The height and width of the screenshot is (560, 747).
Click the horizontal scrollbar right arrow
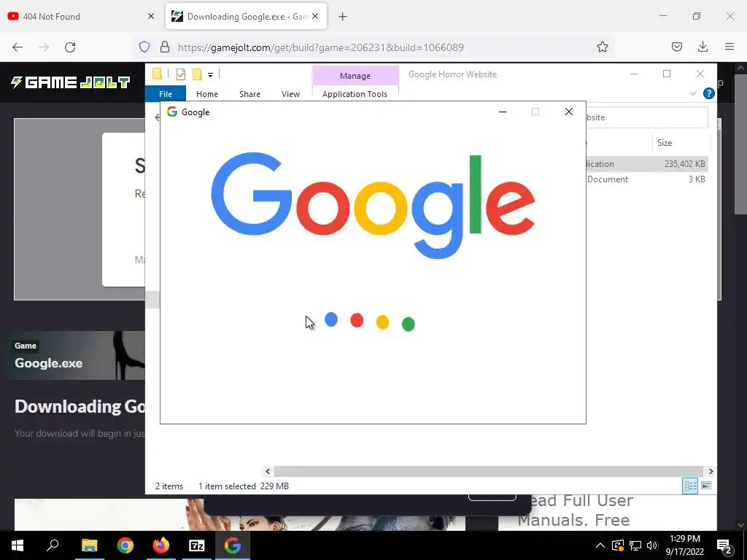[711, 471]
